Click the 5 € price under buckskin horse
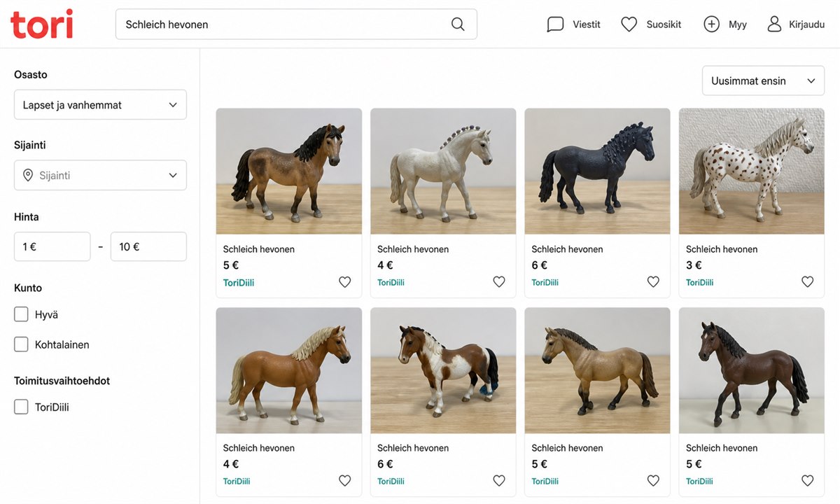Viewport: 840px width, 504px height. (x=540, y=464)
